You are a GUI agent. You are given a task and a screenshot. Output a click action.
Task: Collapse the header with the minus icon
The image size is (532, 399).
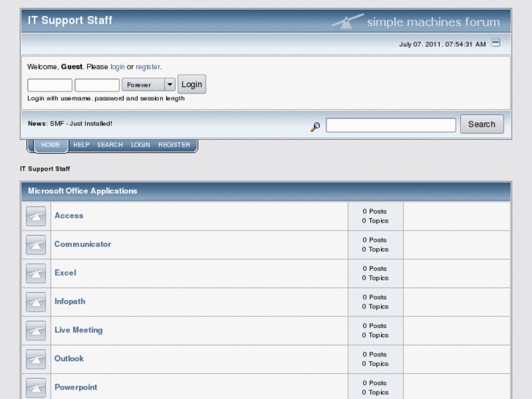[495, 42]
